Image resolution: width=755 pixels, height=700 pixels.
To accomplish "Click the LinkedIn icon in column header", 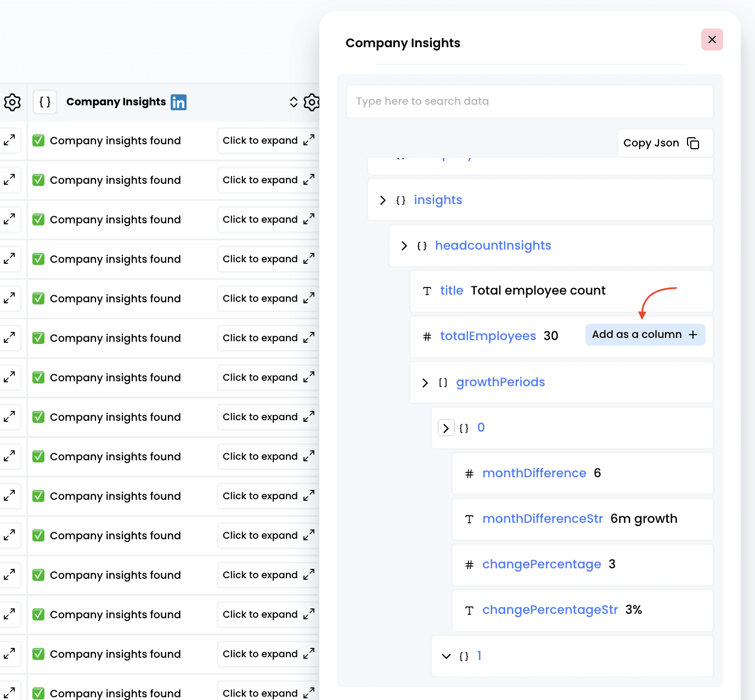I will click(x=178, y=102).
